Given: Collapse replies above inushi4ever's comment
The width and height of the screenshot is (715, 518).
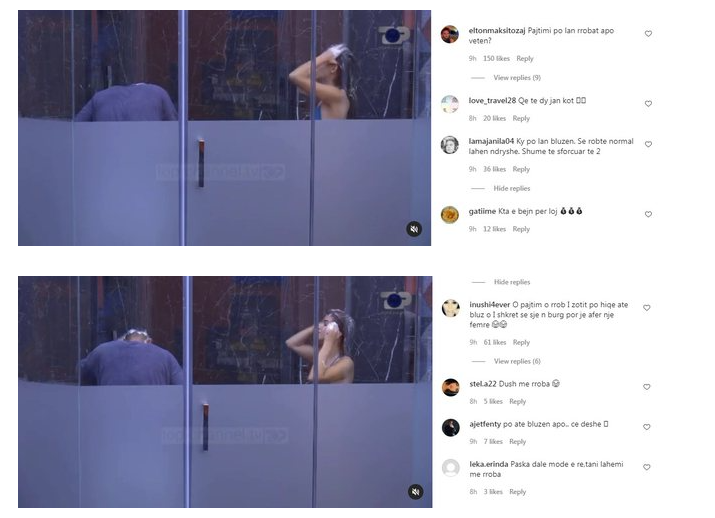Looking at the screenshot, I should pyautogui.click(x=512, y=282).
